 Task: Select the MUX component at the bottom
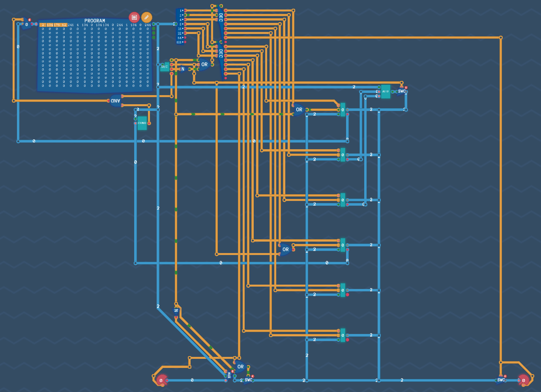[x=229, y=375]
